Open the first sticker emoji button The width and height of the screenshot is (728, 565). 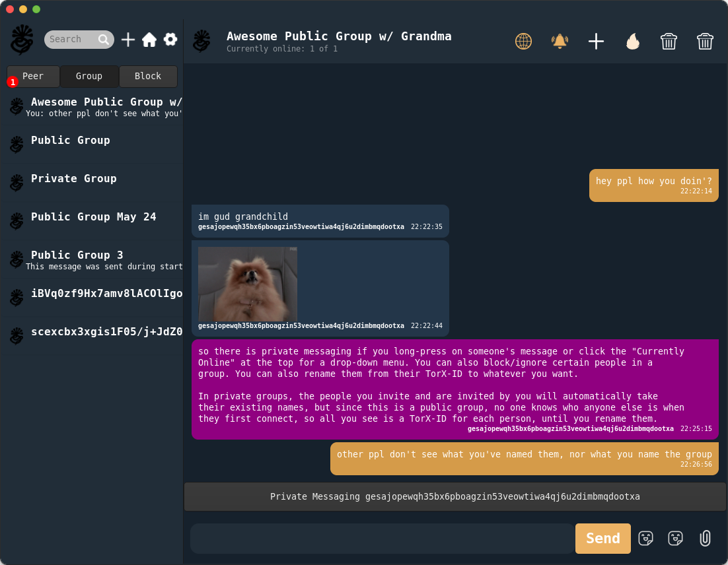tap(646, 538)
